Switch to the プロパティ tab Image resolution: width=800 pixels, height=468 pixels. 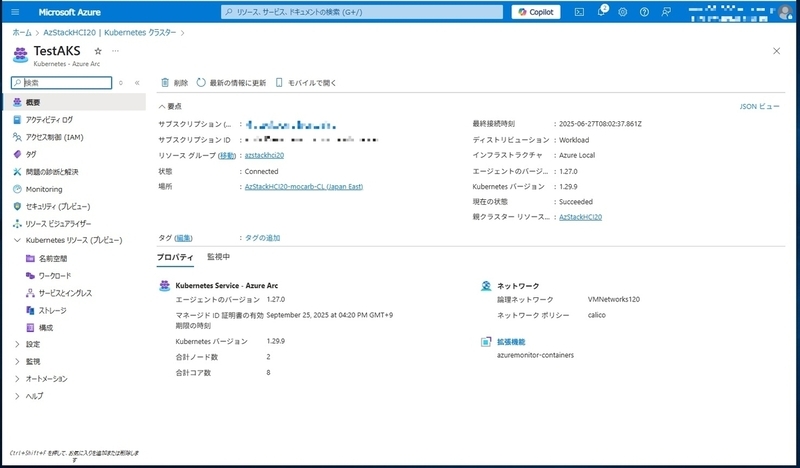175,257
